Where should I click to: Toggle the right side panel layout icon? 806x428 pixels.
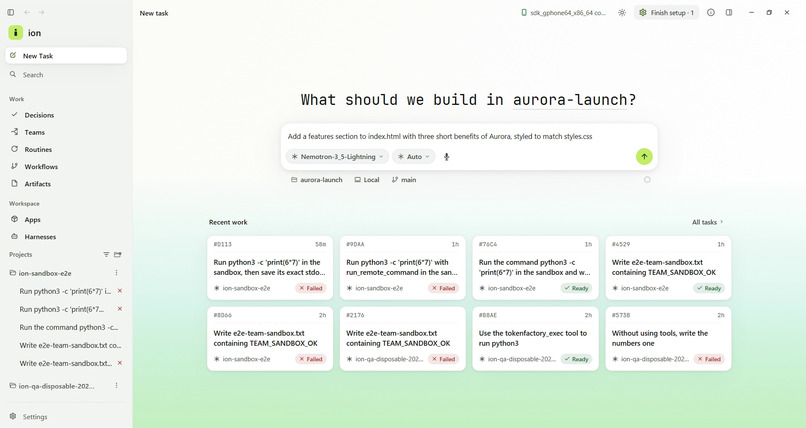click(x=729, y=13)
